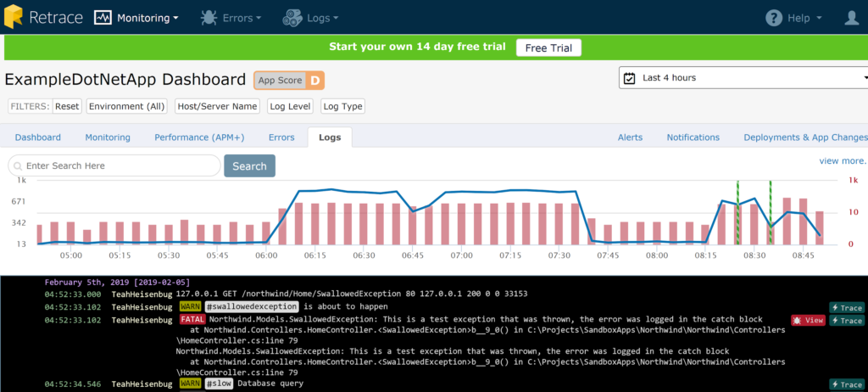
Task: Click the Free Trial button
Action: click(548, 48)
